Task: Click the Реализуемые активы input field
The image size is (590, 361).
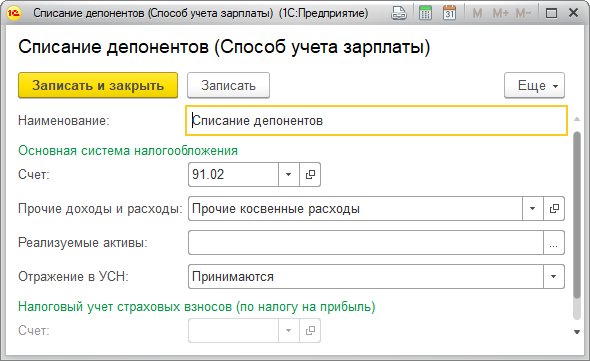Action: point(366,243)
